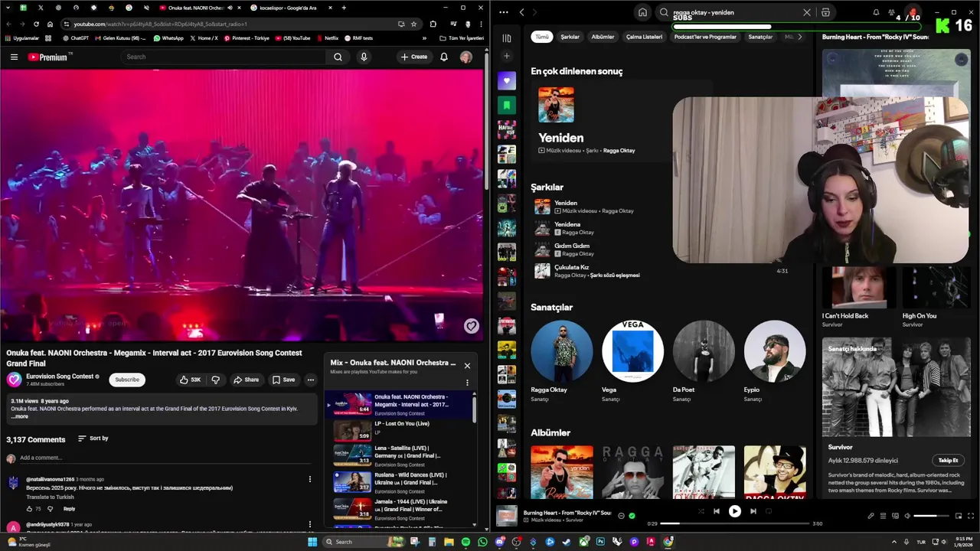
Task: Adjust Spotify volume slider
Action: [930, 516]
